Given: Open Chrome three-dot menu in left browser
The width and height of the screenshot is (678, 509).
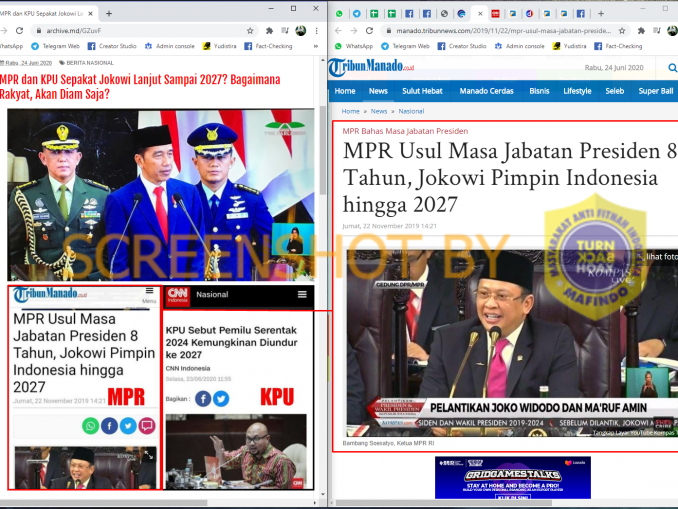Looking at the screenshot, I should [317, 31].
